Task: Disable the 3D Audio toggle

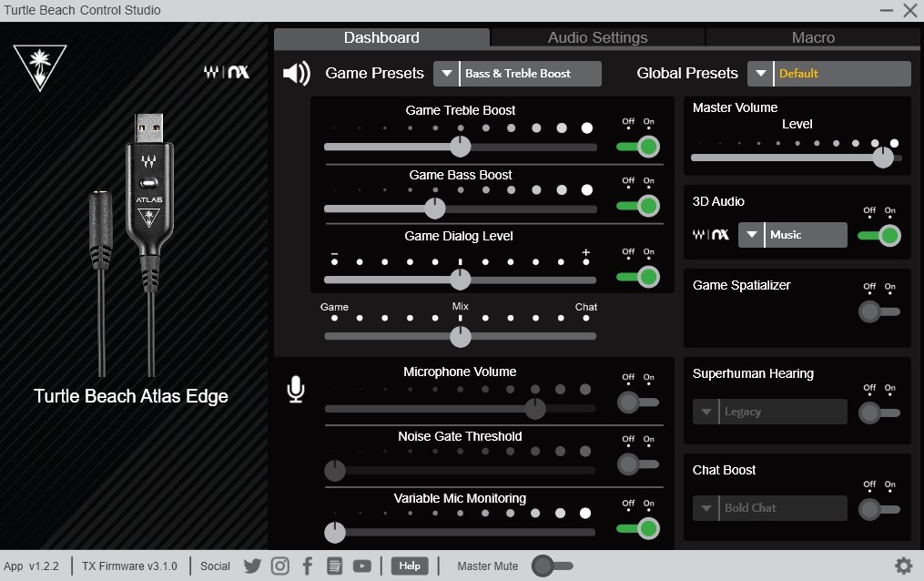Action: point(879,236)
